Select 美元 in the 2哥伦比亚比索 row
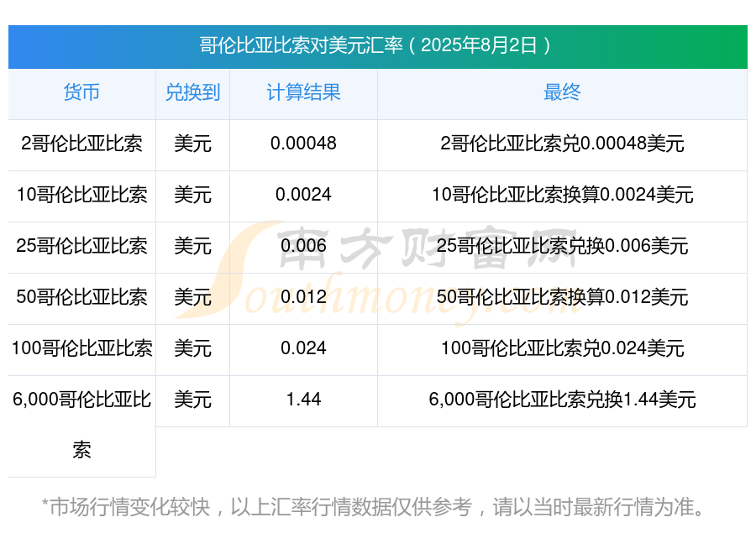756x533 pixels. click(x=192, y=144)
